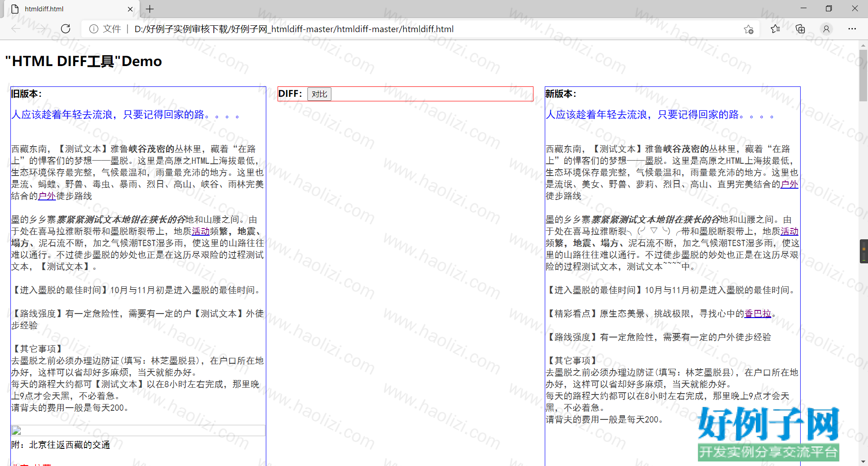Click 【路线强度】 line in new version
Viewport: 868px width, 466px height.
658,337
